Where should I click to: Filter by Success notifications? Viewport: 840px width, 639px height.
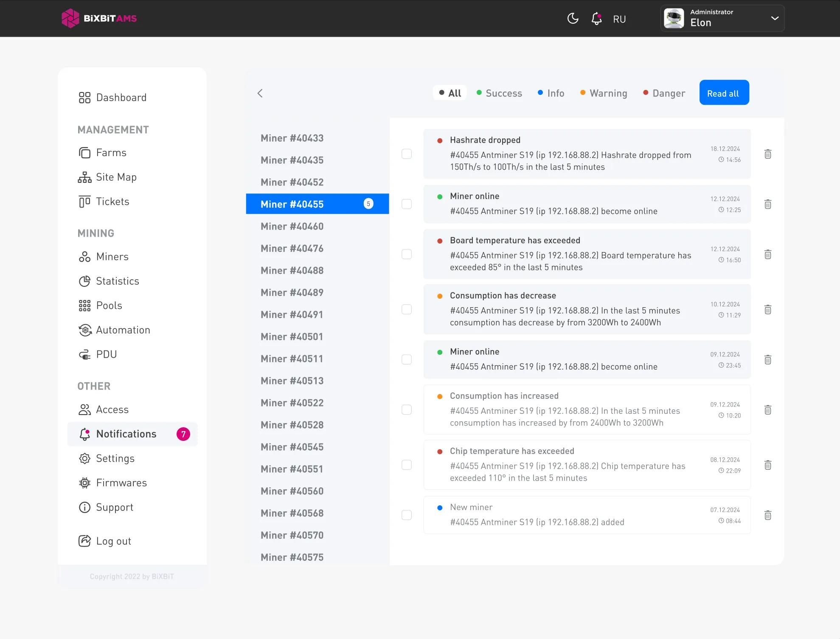click(x=499, y=93)
